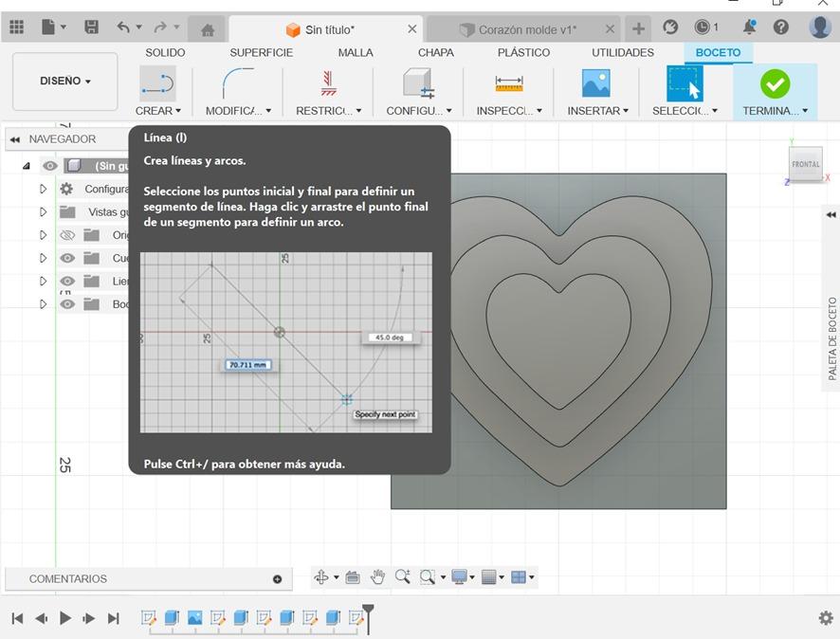The image size is (840, 639).
Task: Click the Insert image icon
Action: (595, 83)
